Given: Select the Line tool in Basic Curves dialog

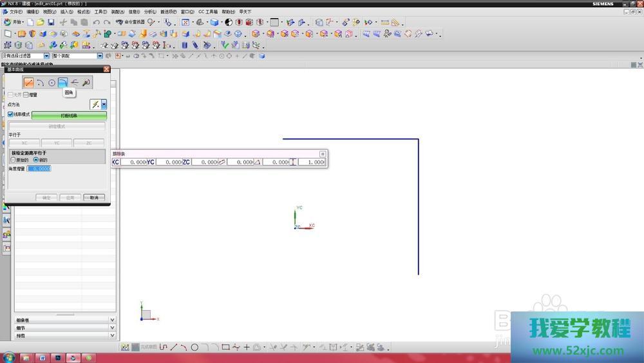Looking at the screenshot, I should (28, 83).
